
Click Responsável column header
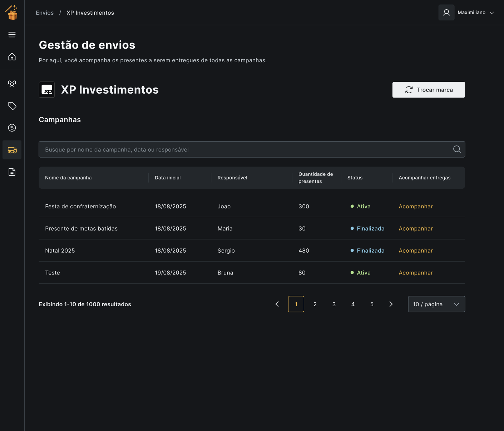[x=232, y=178]
